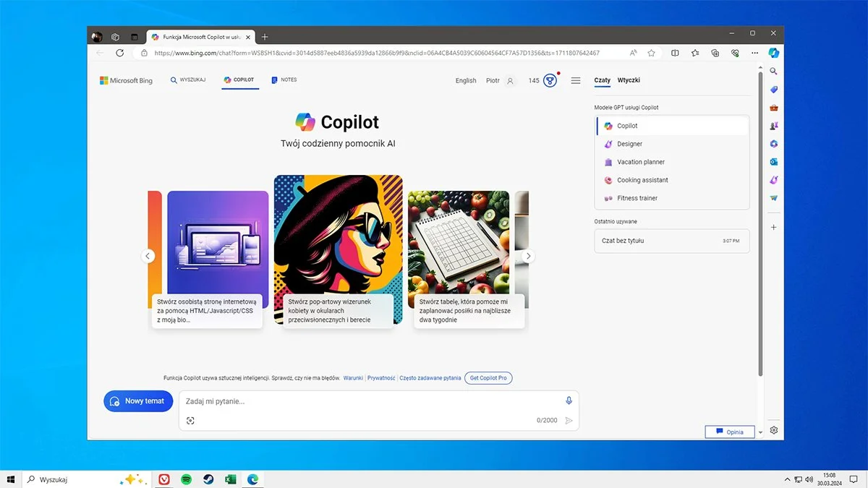Viewport: 868px width, 488px height.
Task: Click the user profile icon next to Piotr
Action: [x=509, y=81]
